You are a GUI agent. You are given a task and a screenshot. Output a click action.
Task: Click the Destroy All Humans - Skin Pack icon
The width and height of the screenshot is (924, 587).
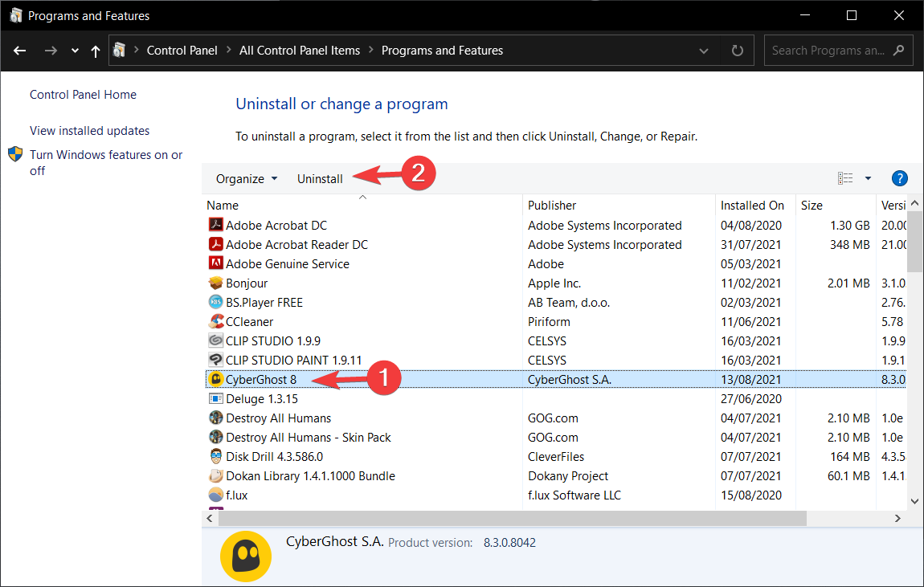[215, 437]
